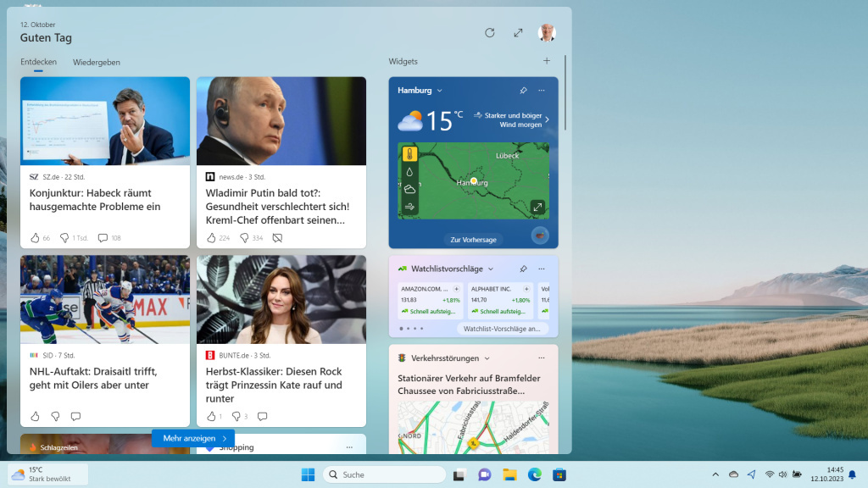Refresh the widgets feed
Image resolution: width=868 pixels, height=488 pixels.
click(x=489, y=33)
